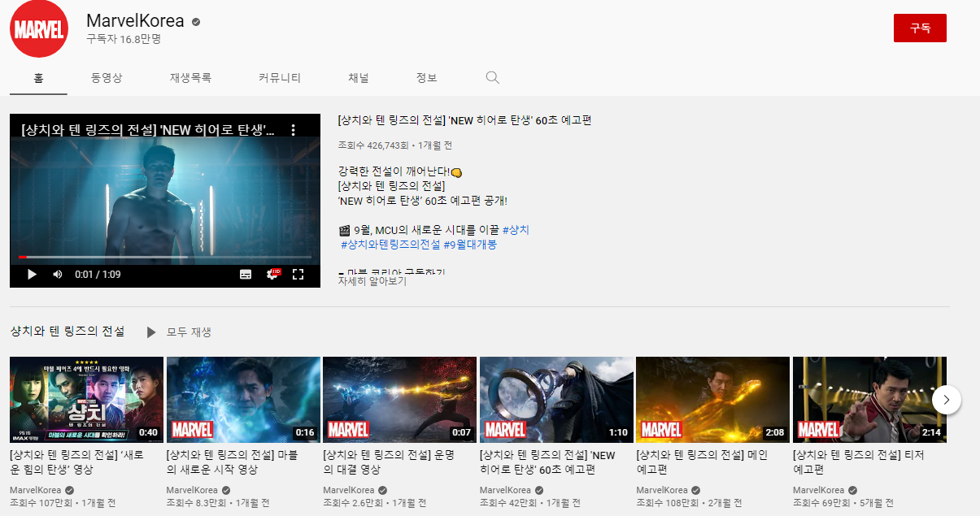
Task: Open the 커뮤니티 tab
Action: click(280, 78)
